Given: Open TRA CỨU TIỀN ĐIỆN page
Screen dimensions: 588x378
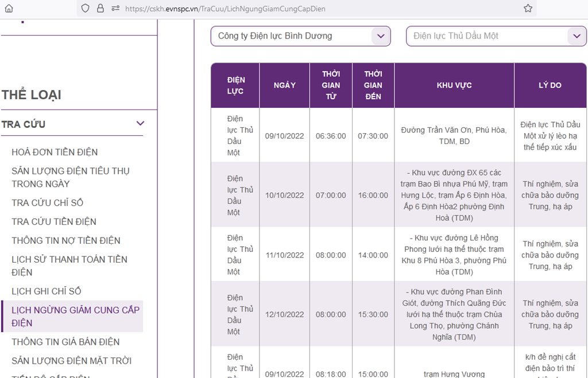Looking at the screenshot, I should click(x=54, y=222).
